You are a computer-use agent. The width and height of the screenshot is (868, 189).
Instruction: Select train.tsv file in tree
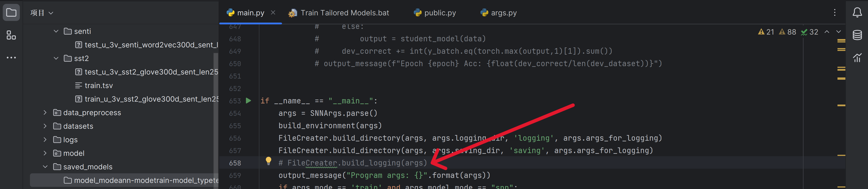tap(98, 86)
